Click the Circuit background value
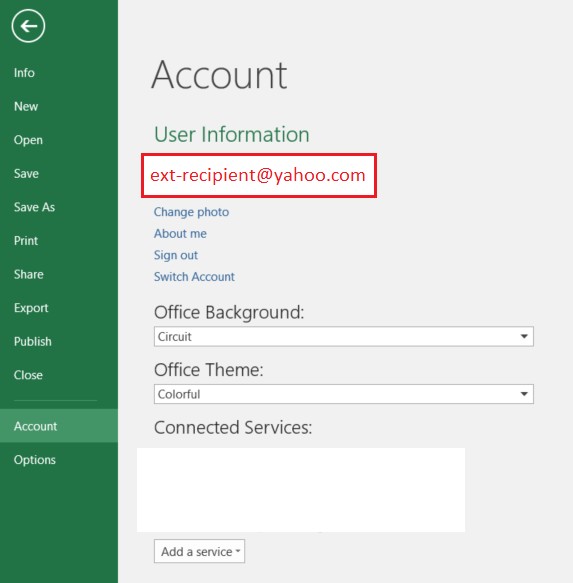 click(174, 337)
